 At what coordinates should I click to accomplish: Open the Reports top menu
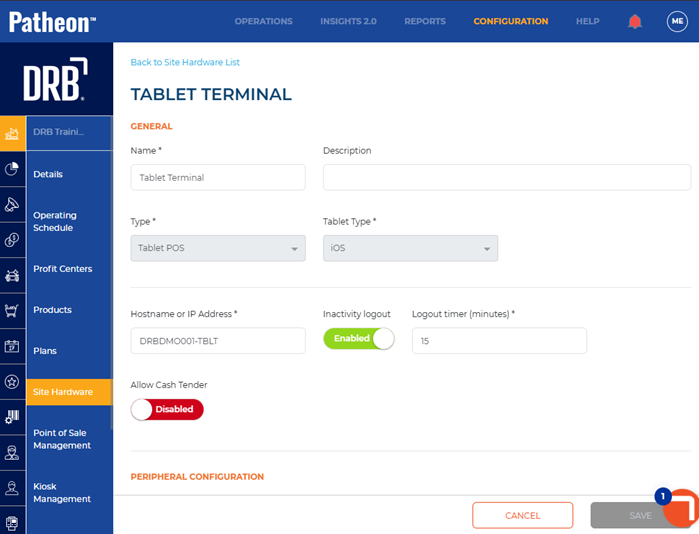coord(425,21)
